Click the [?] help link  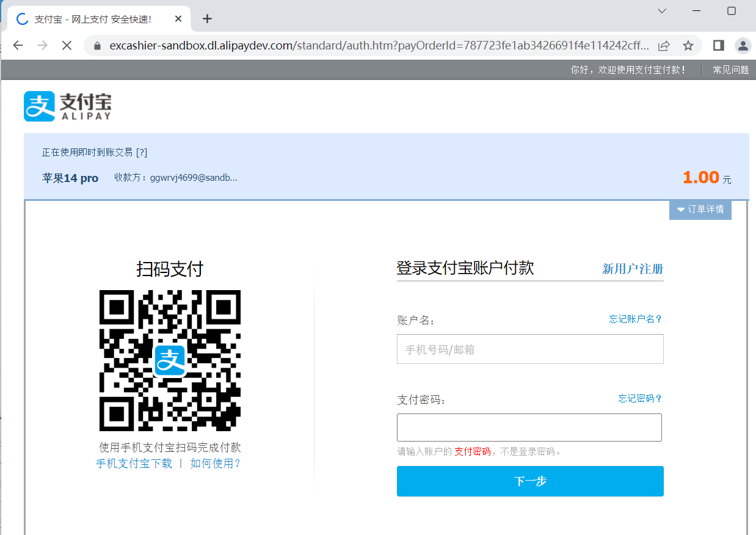click(142, 153)
